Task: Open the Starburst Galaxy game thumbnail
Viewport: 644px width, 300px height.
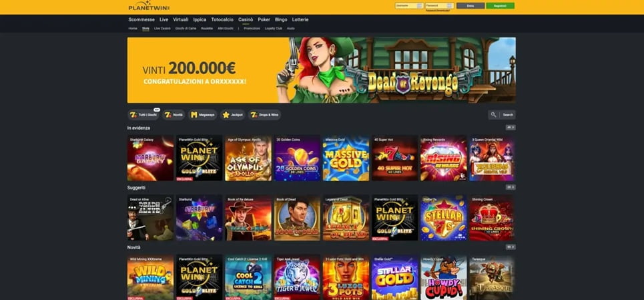Action: [x=150, y=158]
